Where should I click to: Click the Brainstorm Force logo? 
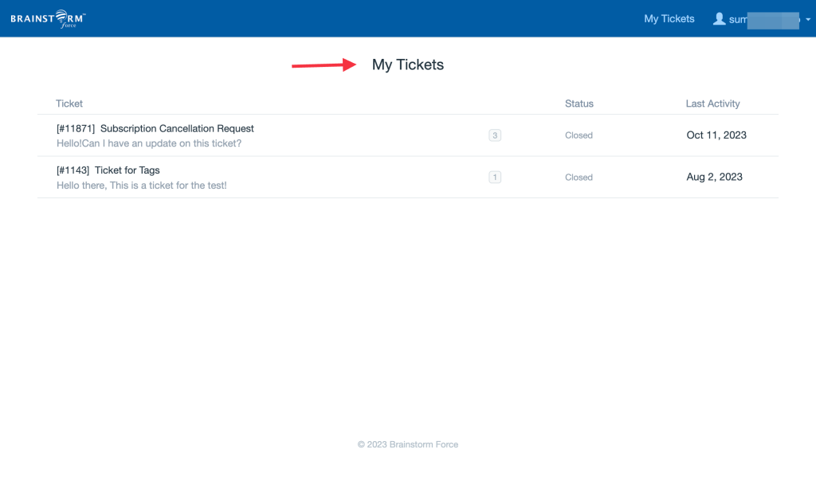(x=48, y=19)
